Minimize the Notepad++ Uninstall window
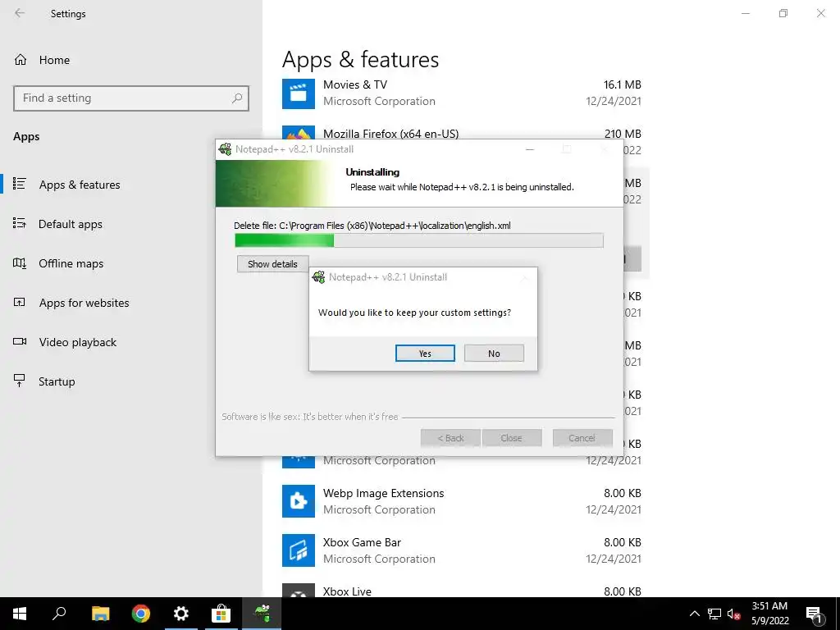Viewport: 840px width, 630px height. click(530, 149)
